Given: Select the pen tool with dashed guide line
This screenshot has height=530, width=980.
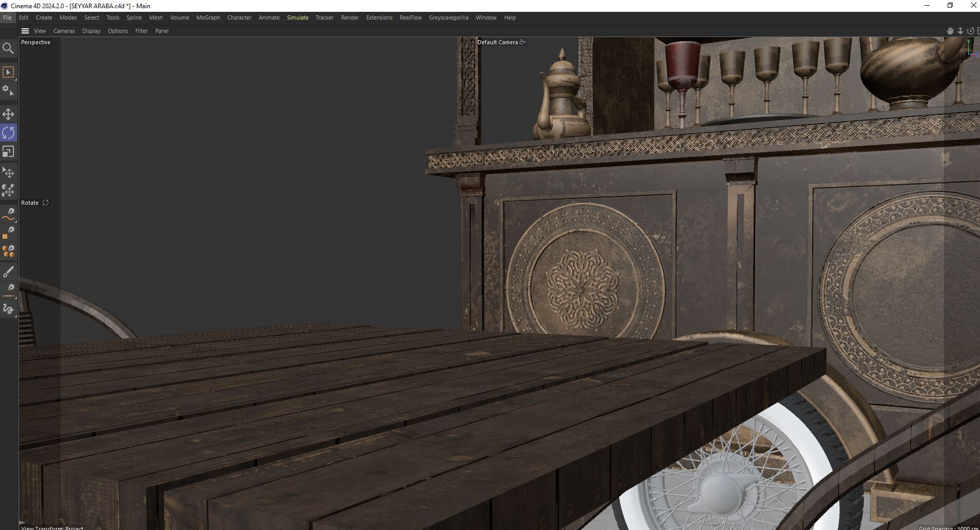Looking at the screenshot, I should (x=8, y=290).
